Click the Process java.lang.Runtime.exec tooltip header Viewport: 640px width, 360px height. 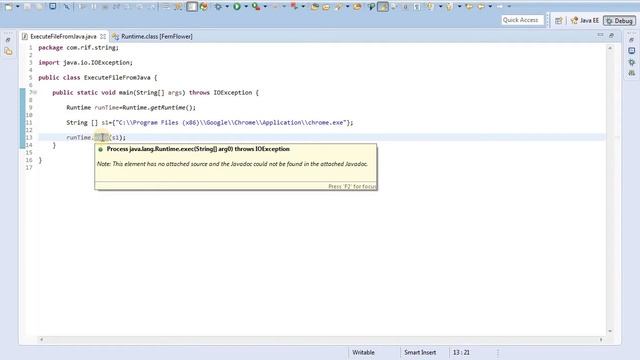[x=198, y=149]
